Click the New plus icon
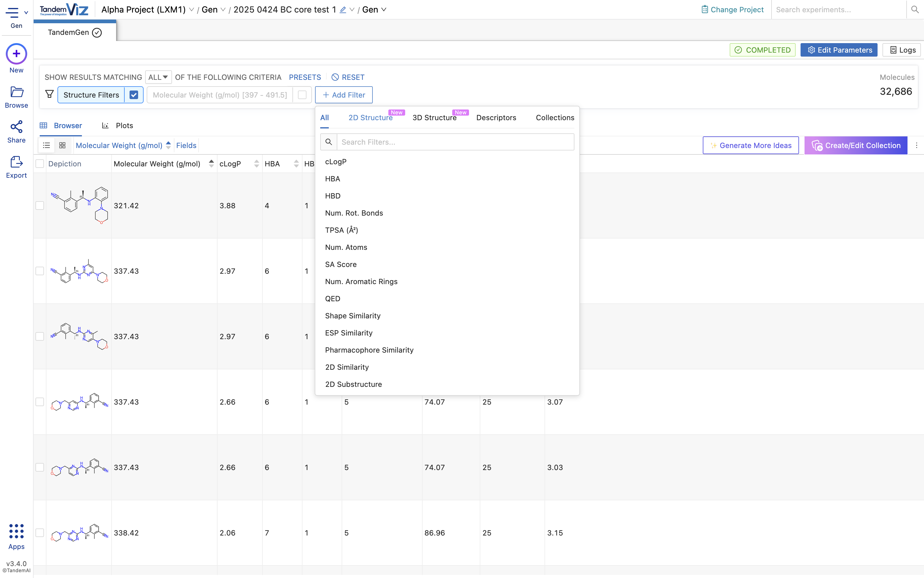The height and width of the screenshot is (578, 924). tap(16, 54)
